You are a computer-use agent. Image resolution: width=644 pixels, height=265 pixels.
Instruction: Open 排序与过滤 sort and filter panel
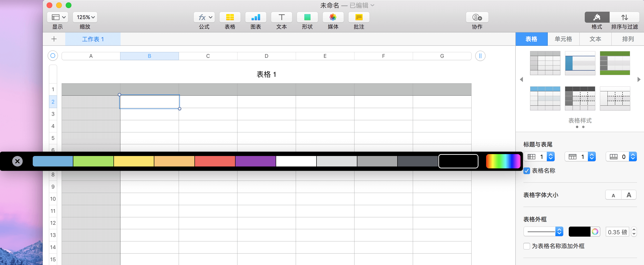624,17
